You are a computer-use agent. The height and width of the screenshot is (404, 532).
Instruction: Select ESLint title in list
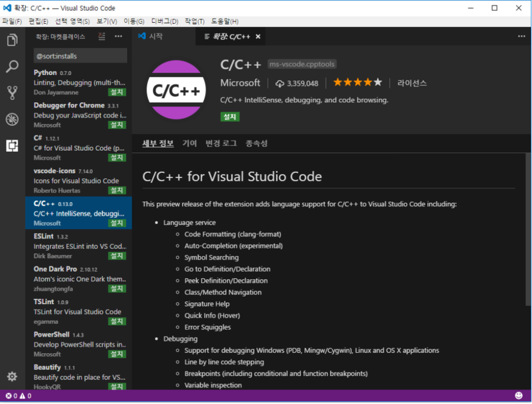[x=43, y=236]
